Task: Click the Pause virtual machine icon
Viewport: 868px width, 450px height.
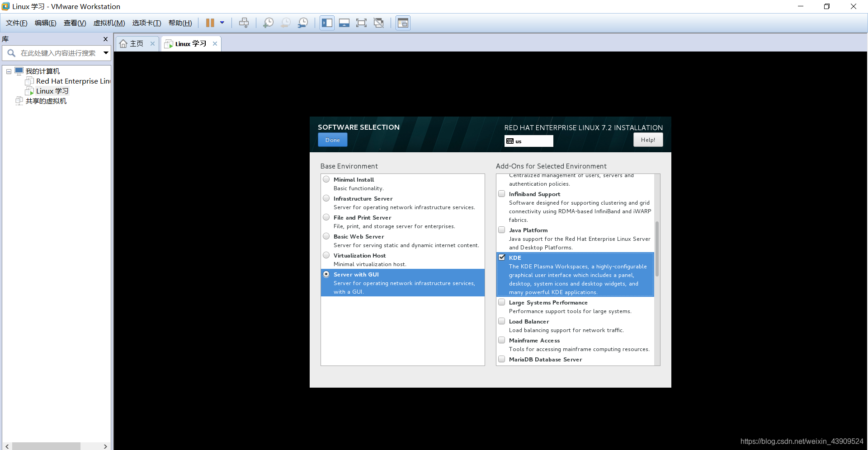Action: pos(210,23)
